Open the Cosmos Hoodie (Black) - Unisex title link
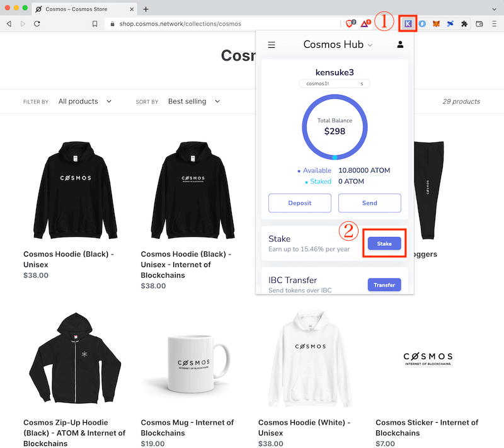Image resolution: width=504 pixels, height=448 pixels. (69, 260)
